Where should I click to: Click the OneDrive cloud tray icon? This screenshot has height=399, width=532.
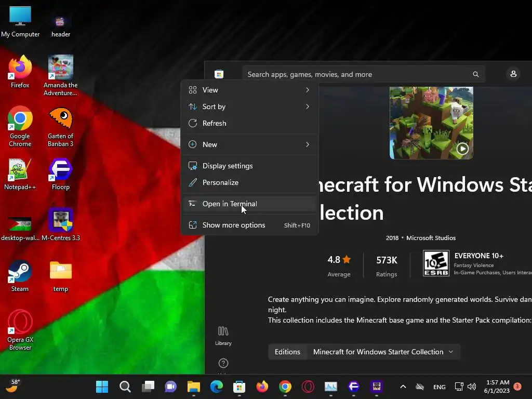click(x=420, y=387)
